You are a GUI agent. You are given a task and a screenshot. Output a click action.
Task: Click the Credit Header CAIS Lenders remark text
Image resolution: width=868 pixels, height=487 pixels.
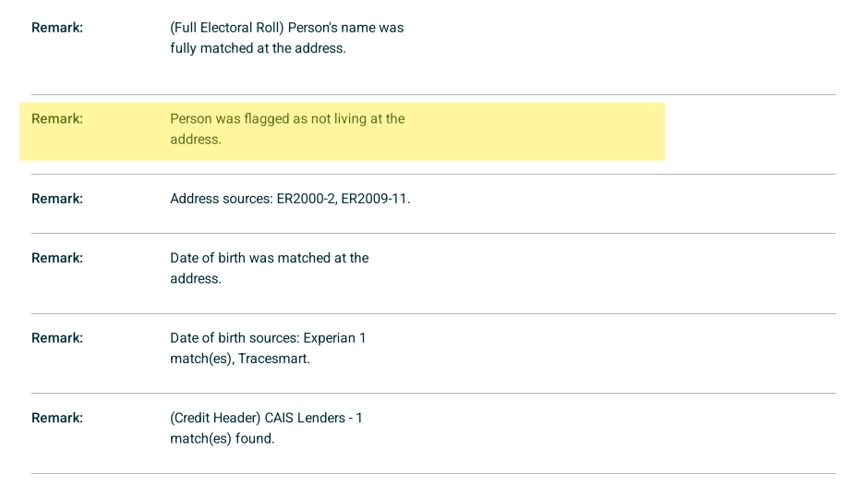click(x=266, y=428)
